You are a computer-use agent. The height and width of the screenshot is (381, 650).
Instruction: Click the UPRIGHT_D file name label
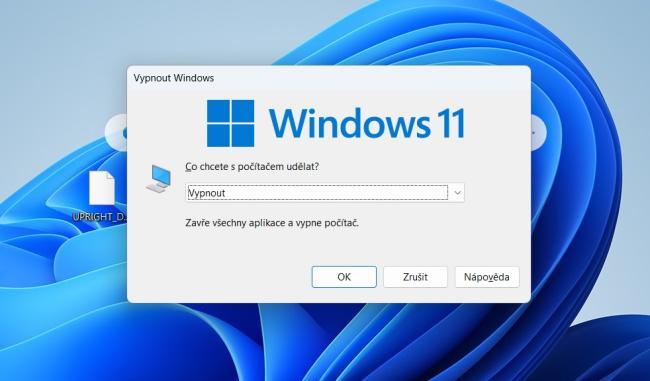point(100,217)
